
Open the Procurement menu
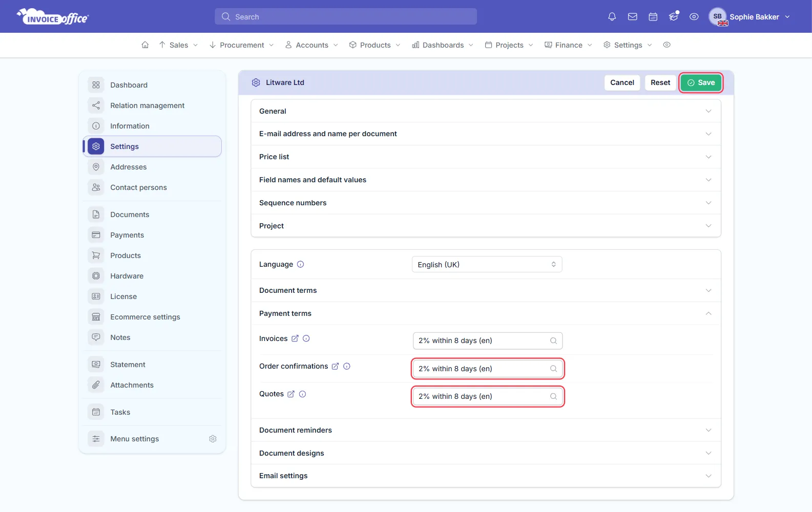click(242, 45)
